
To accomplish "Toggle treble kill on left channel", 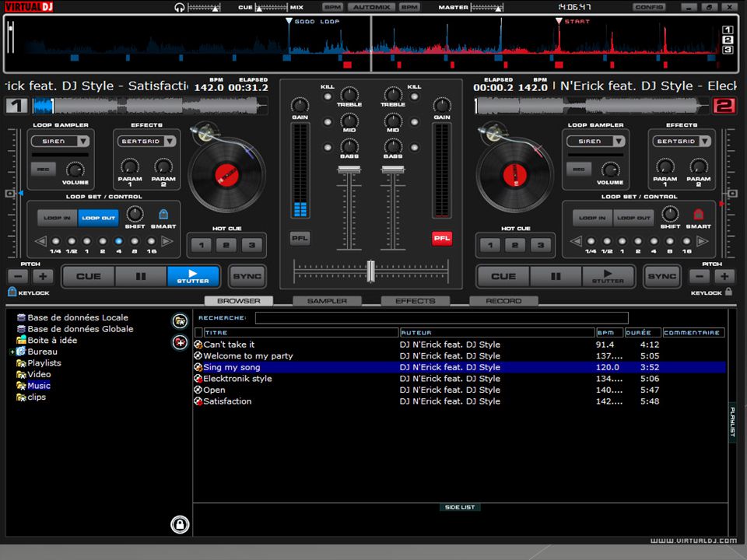I will (328, 96).
